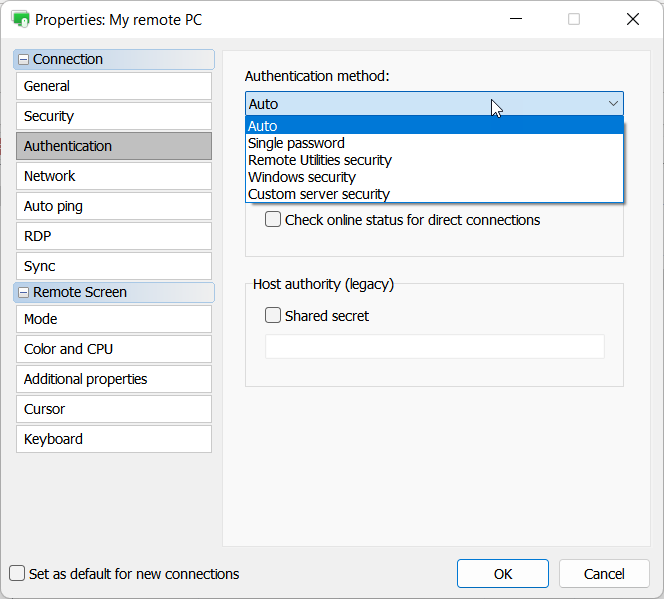This screenshot has height=599, width=664.
Task: Click the Authentication method dropdown arrow
Action: 612,104
